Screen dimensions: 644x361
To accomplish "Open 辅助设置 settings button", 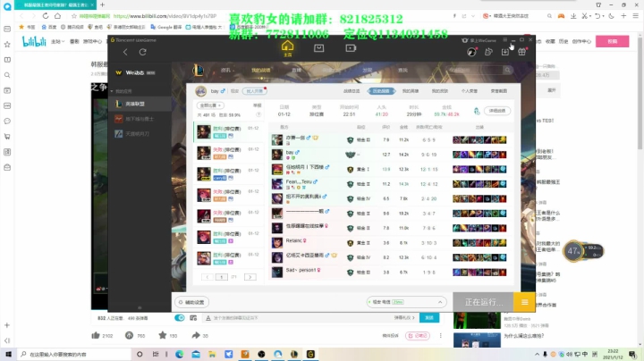I will (191, 302).
